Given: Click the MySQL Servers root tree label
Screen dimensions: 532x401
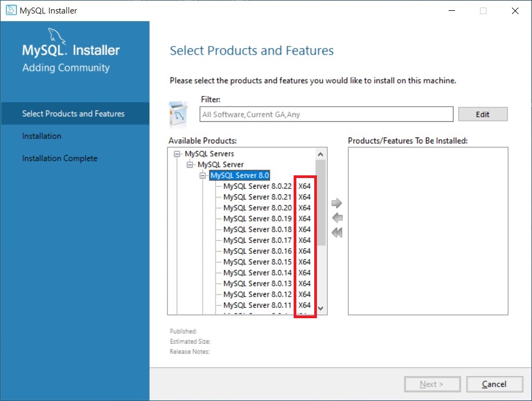Looking at the screenshot, I should coord(209,154).
